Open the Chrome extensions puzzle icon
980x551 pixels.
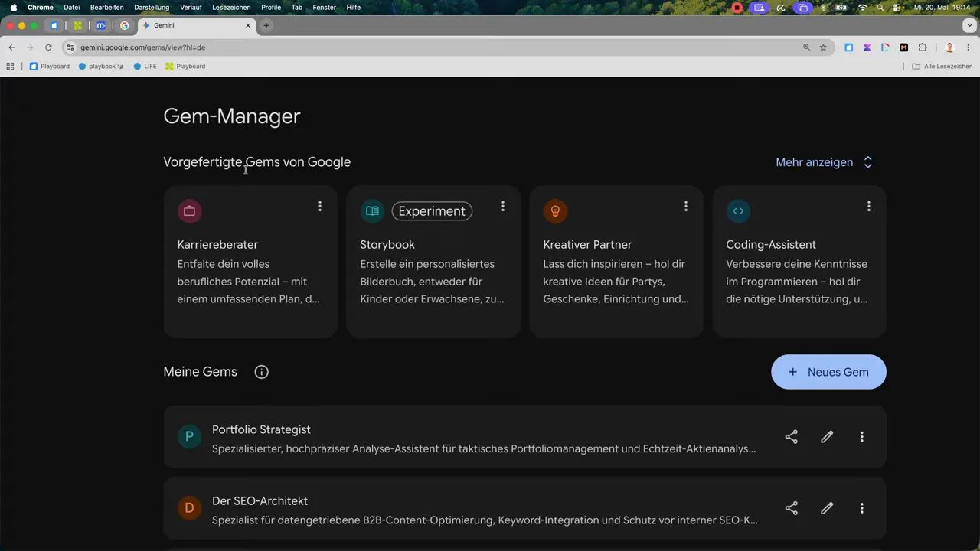(x=923, y=47)
